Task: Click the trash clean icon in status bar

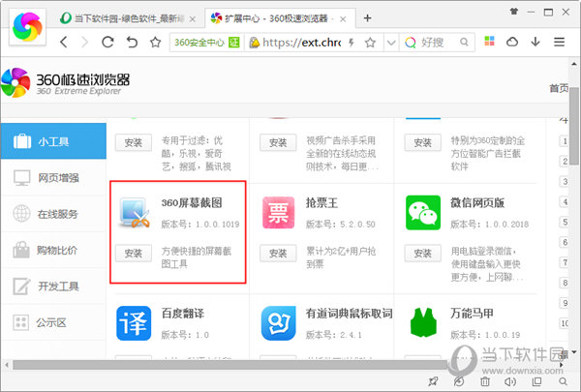Action: tap(485, 381)
